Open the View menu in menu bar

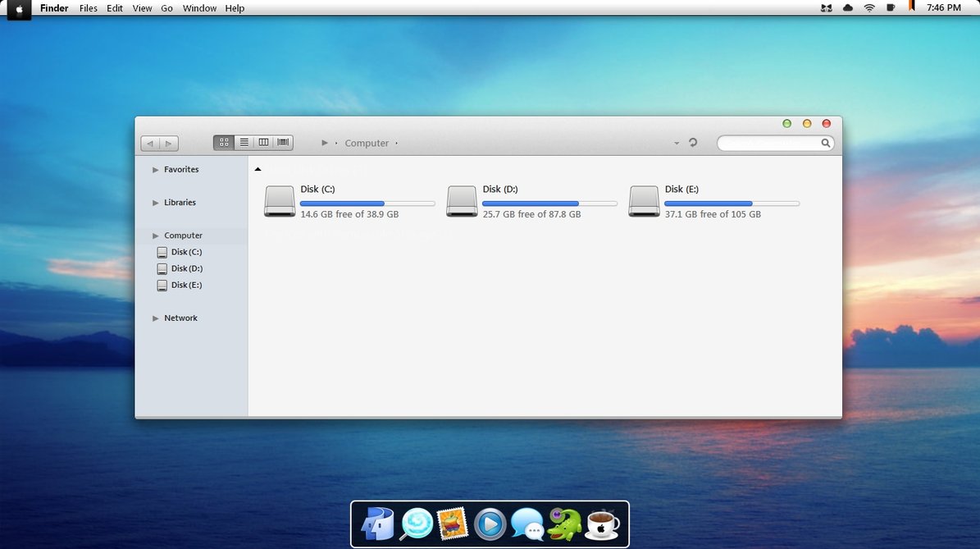pos(142,8)
